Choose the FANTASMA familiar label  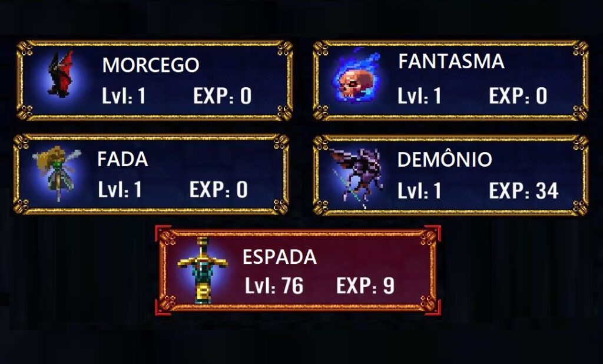click(x=451, y=62)
